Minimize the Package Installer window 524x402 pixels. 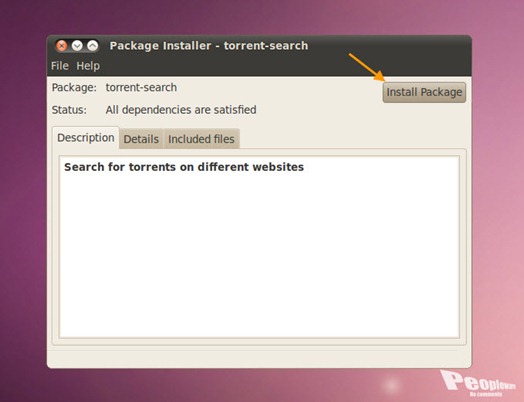click(x=77, y=45)
